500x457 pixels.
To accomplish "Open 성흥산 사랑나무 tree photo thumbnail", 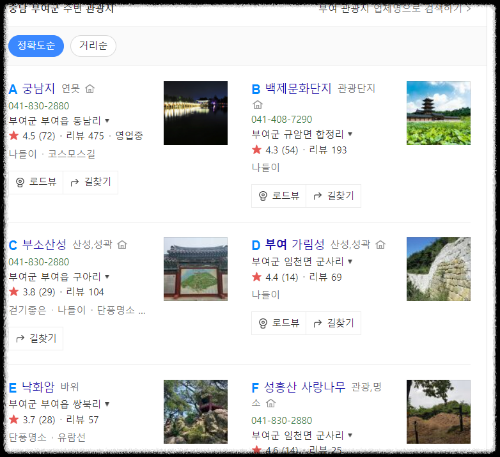I will pos(439,412).
